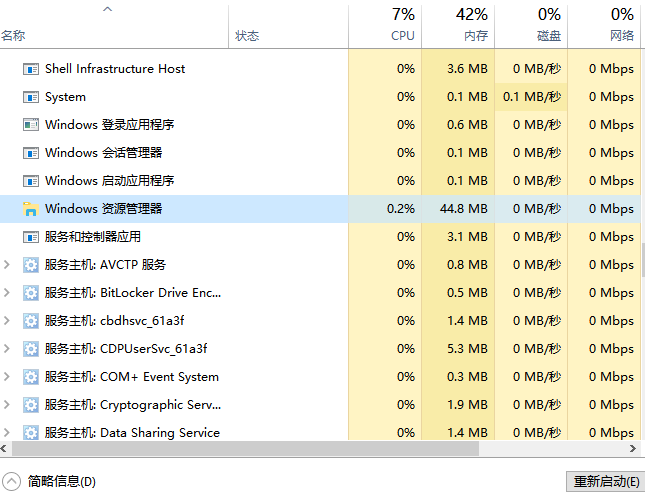Expand 服务主机: COM+ Event System row

[7, 376]
